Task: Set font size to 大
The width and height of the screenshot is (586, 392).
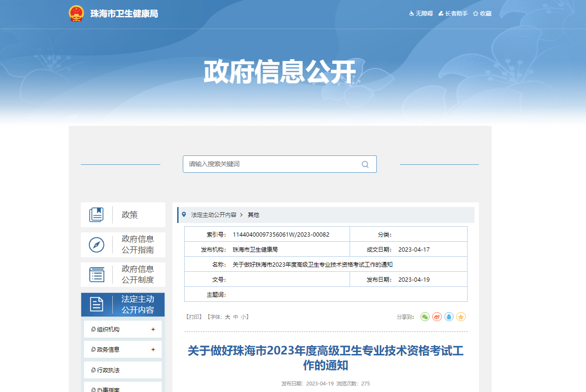Action: (227, 317)
